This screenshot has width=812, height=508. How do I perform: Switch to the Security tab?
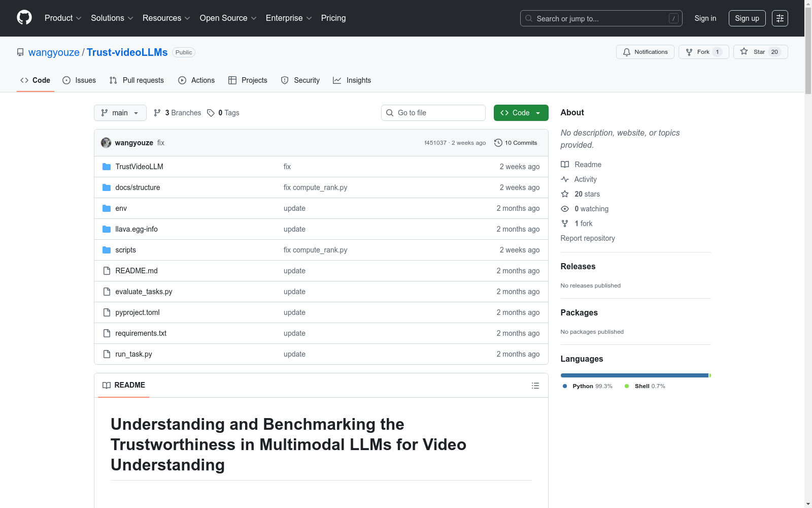coord(300,80)
